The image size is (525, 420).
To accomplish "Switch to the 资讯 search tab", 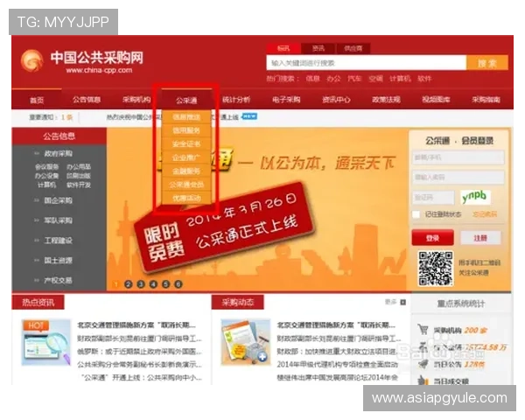I will 318,48.
